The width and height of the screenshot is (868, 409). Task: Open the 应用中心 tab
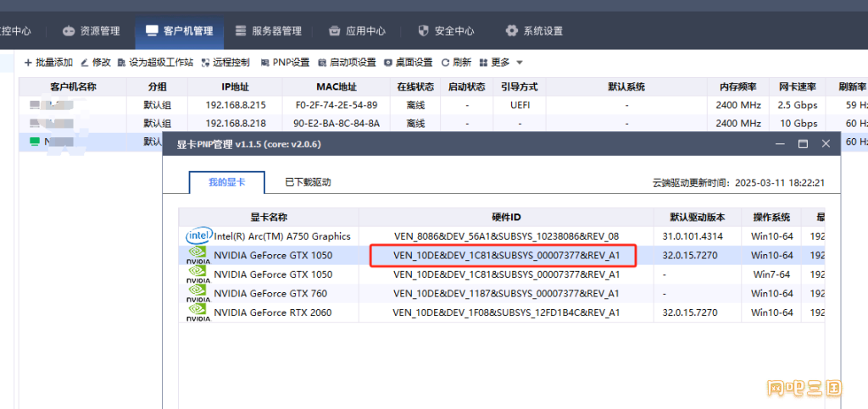point(357,31)
